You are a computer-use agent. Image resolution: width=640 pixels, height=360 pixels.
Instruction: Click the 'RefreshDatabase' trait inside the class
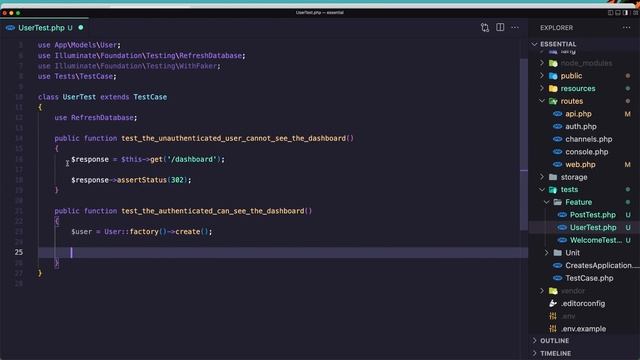click(x=102, y=118)
